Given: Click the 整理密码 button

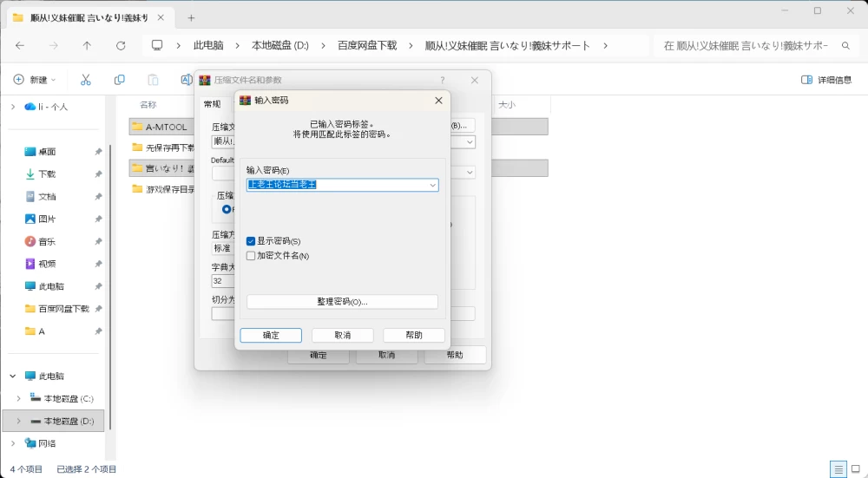Looking at the screenshot, I should [x=342, y=302].
